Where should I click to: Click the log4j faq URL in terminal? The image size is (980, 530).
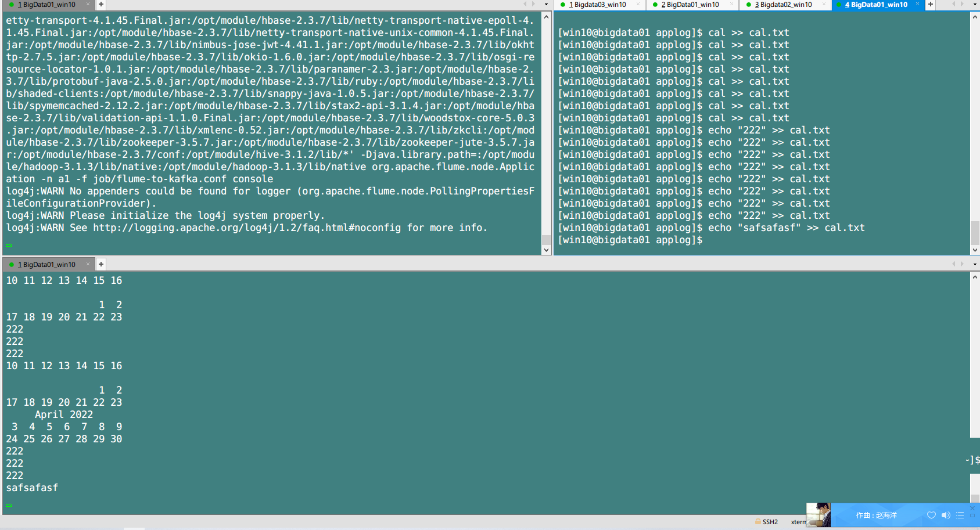coord(247,228)
